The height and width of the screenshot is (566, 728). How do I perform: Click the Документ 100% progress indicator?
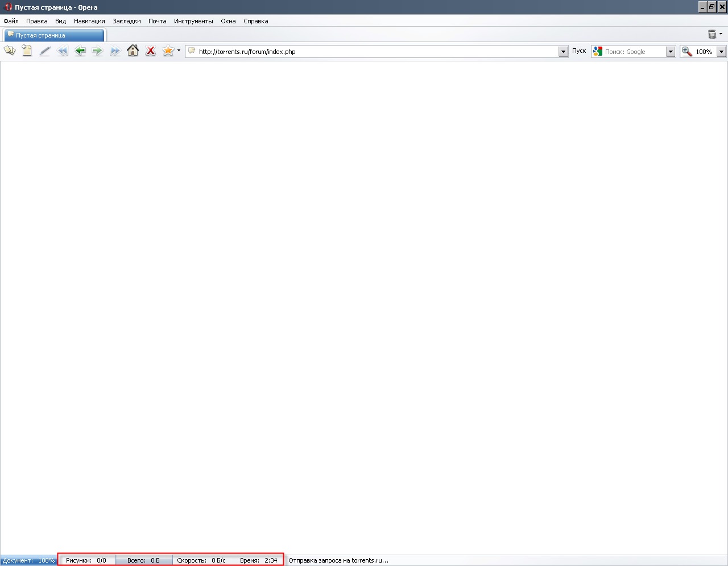pyautogui.click(x=28, y=560)
